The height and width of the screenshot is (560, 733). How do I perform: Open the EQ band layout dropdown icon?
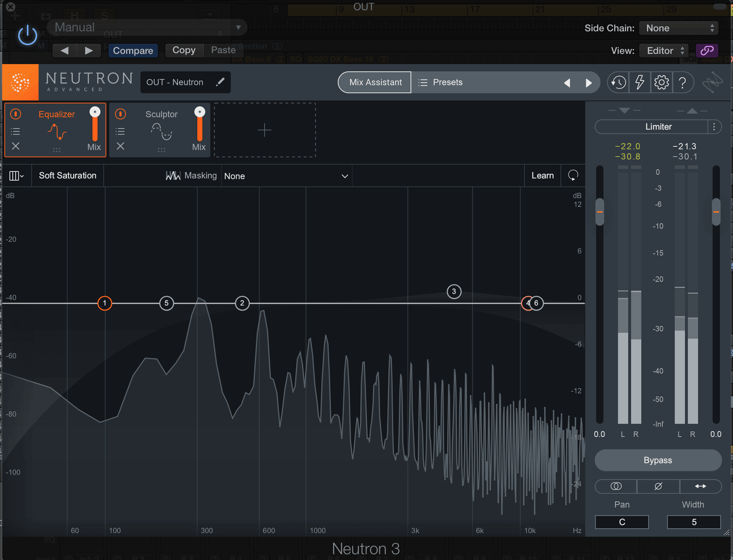[16, 176]
